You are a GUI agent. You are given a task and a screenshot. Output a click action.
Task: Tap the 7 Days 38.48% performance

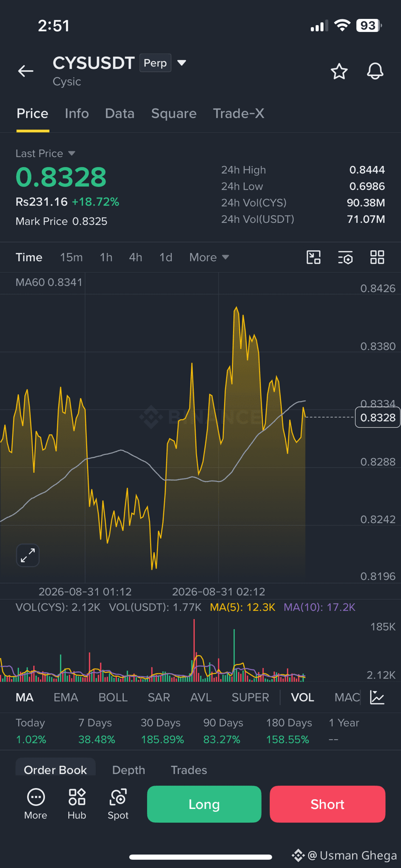pos(97,731)
